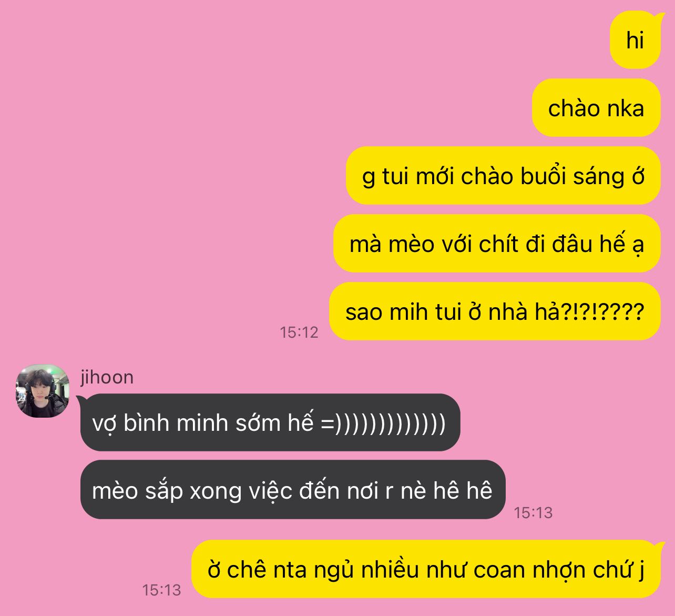
Task: Tap the 15:12 timestamp
Action: click(x=299, y=332)
